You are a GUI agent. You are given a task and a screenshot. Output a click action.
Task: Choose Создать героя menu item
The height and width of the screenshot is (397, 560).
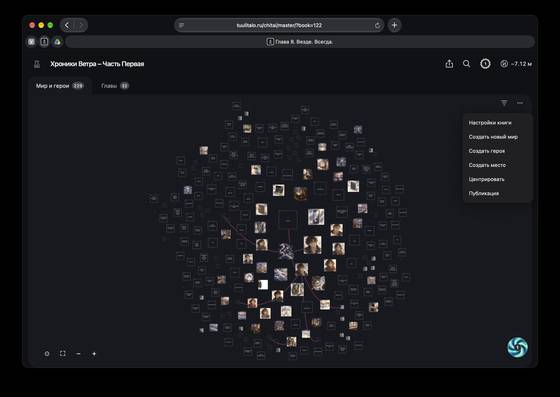tap(487, 151)
